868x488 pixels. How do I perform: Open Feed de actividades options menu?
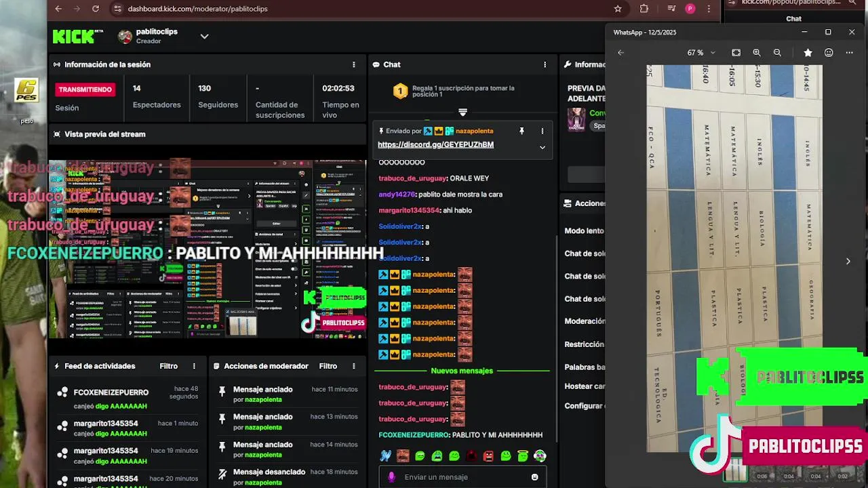click(194, 366)
